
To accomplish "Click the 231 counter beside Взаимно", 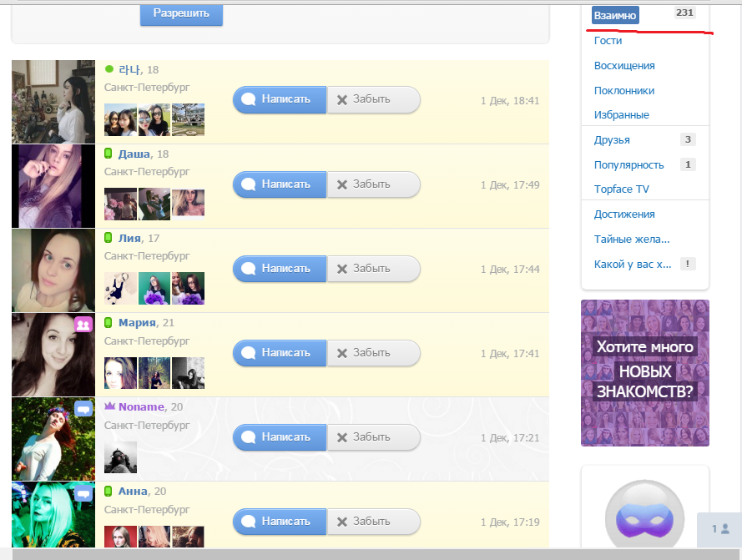I will (684, 13).
